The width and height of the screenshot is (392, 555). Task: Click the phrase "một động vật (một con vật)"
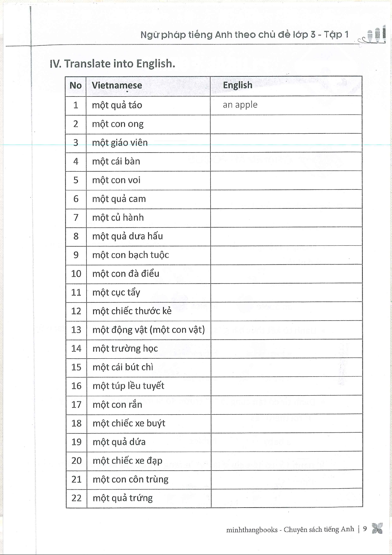pos(148,330)
